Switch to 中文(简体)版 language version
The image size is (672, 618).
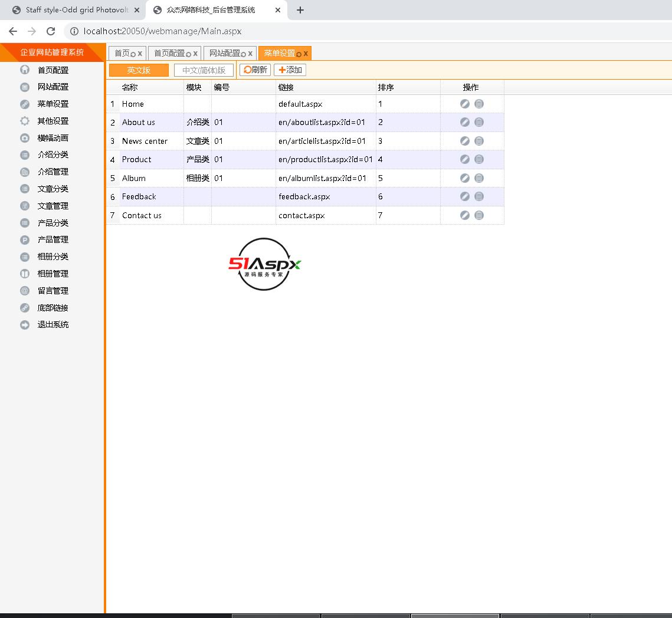(x=204, y=70)
